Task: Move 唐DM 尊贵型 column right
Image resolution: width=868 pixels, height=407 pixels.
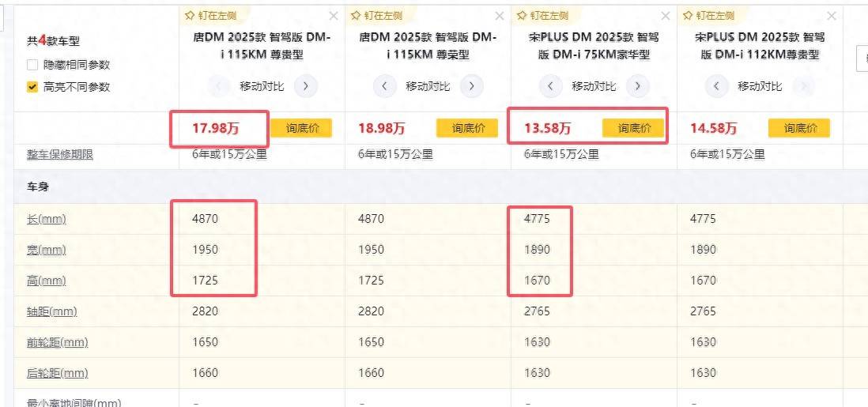Action: pos(306,86)
